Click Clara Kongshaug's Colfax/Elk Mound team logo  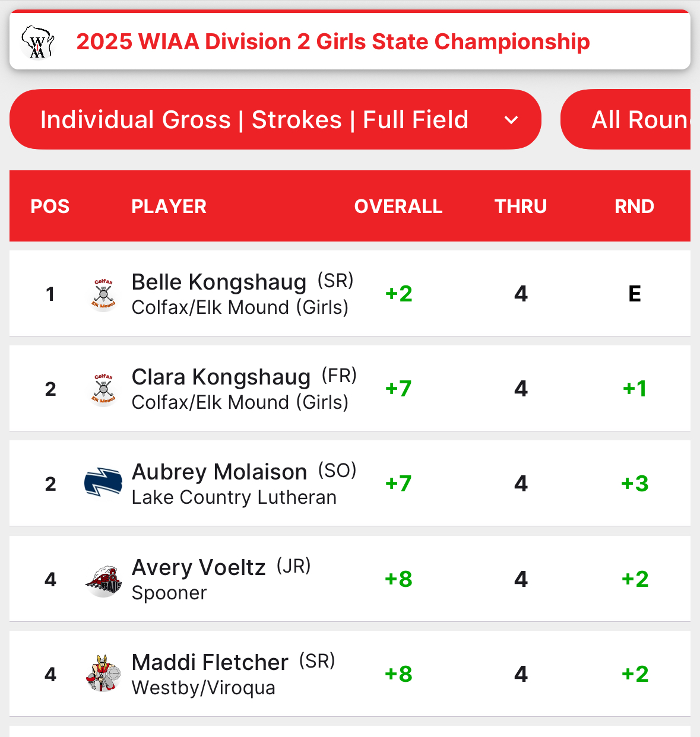pyautogui.click(x=103, y=389)
